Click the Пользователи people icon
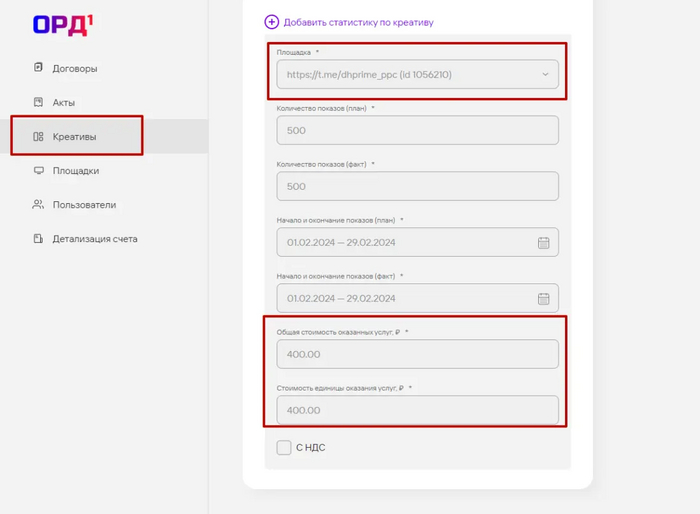Screen dimensions: 700x514 (x=38, y=205)
